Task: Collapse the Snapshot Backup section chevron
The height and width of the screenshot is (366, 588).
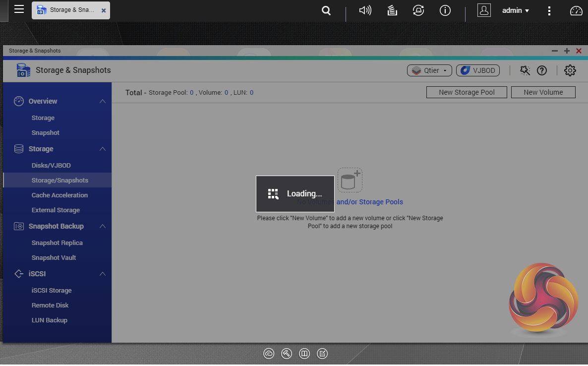Action: [102, 226]
